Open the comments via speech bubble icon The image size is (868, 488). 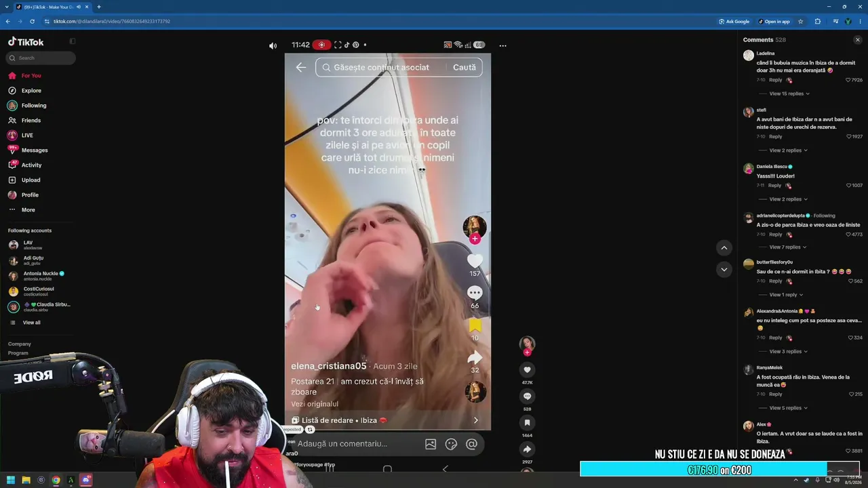click(527, 396)
